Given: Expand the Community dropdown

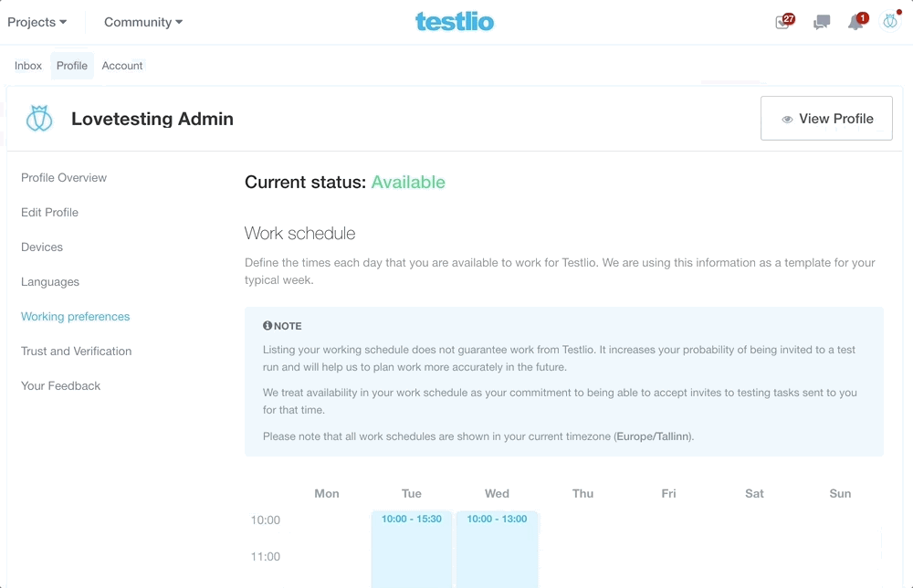Looking at the screenshot, I should [x=143, y=22].
